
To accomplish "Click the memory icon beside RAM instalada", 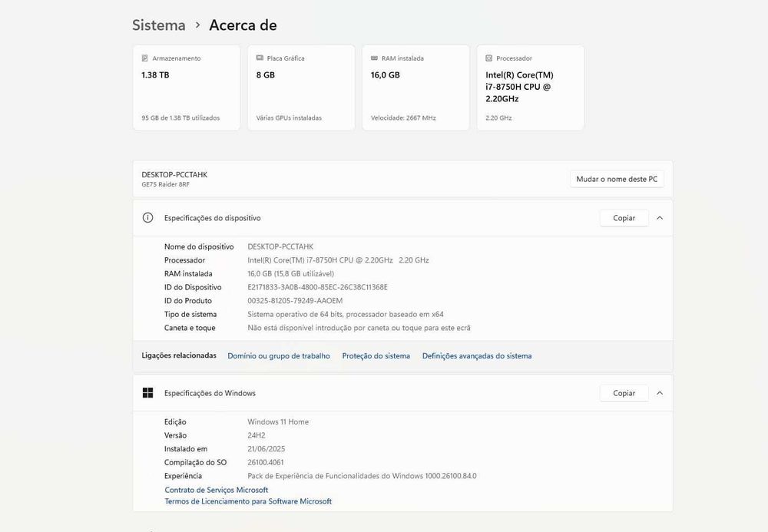I will tap(374, 58).
